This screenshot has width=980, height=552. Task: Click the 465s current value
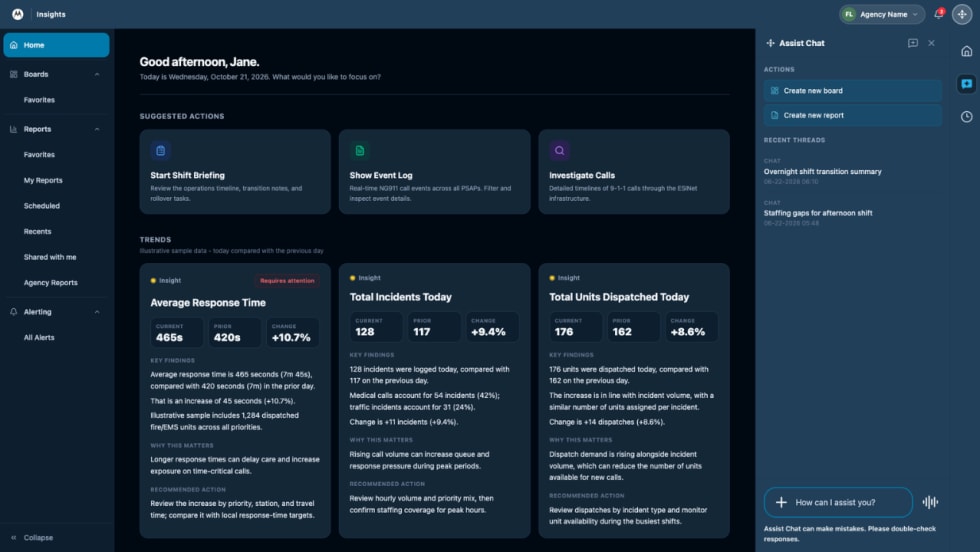tap(169, 338)
